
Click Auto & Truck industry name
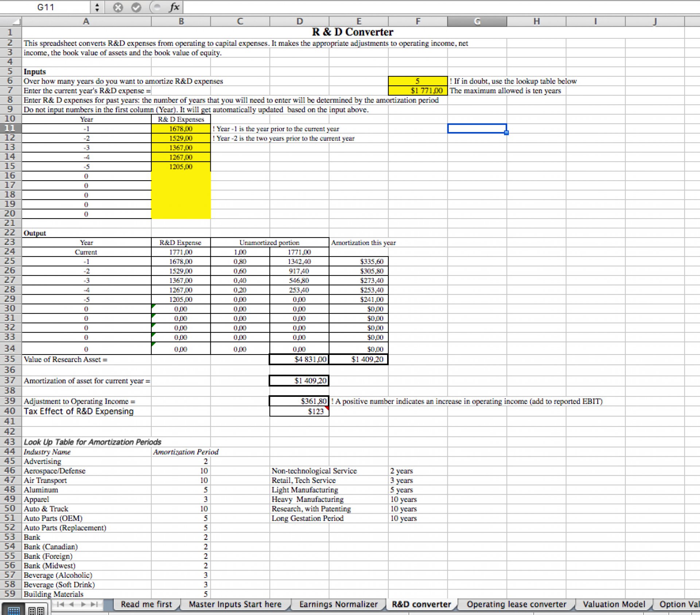tap(46, 509)
